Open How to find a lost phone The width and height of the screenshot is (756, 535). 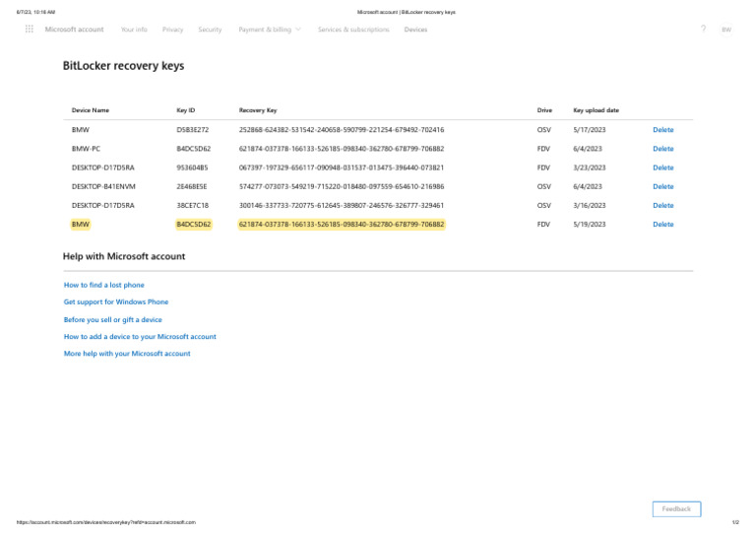click(x=103, y=285)
